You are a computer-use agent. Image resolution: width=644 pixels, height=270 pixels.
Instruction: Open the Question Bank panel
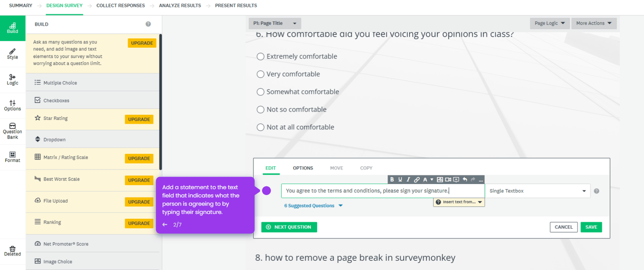(x=12, y=131)
